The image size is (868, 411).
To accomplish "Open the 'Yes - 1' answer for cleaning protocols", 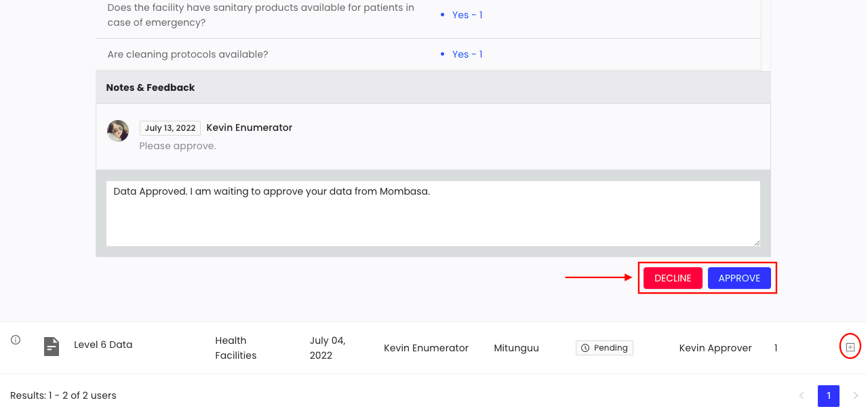I will pyautogui.click(x=467, y=54).
